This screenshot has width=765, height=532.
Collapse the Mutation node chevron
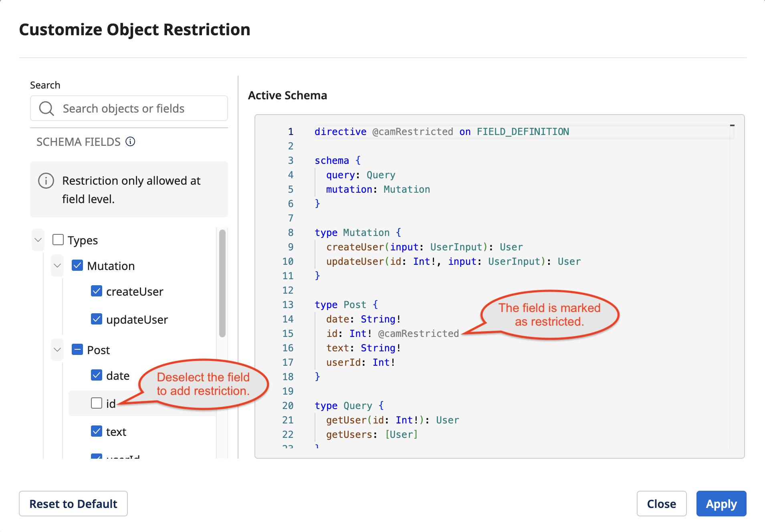coord(57,266)
